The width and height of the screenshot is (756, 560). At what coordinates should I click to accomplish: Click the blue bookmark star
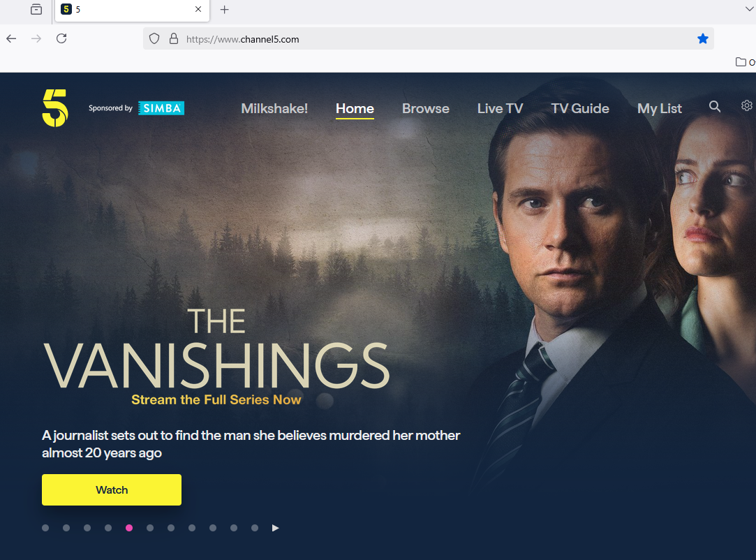(x=702, y=39)
